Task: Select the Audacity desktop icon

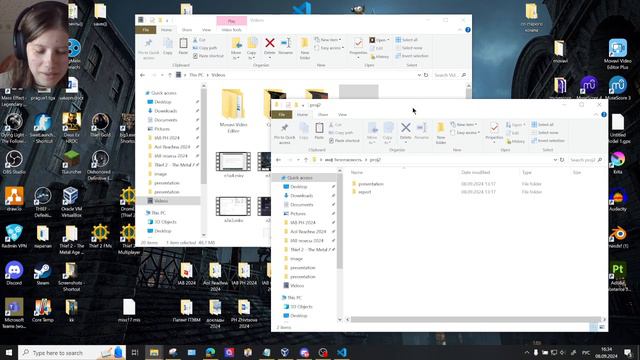Action: (x=618, y=199)
